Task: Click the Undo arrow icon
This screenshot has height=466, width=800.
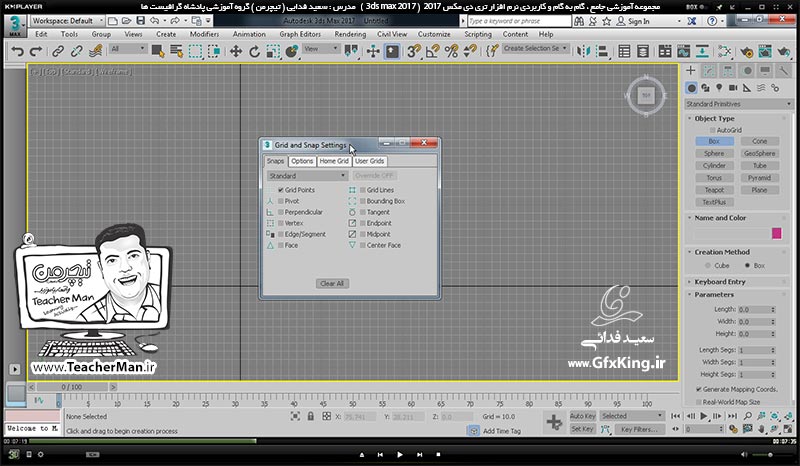Action: (17, 51)
